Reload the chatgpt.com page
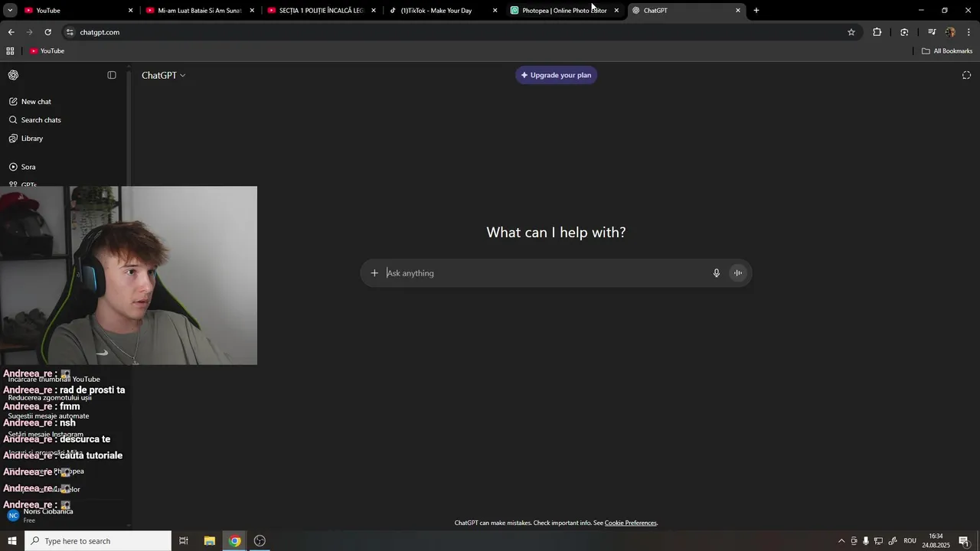Viewport: 980px width, 551px height. point(48,32)
